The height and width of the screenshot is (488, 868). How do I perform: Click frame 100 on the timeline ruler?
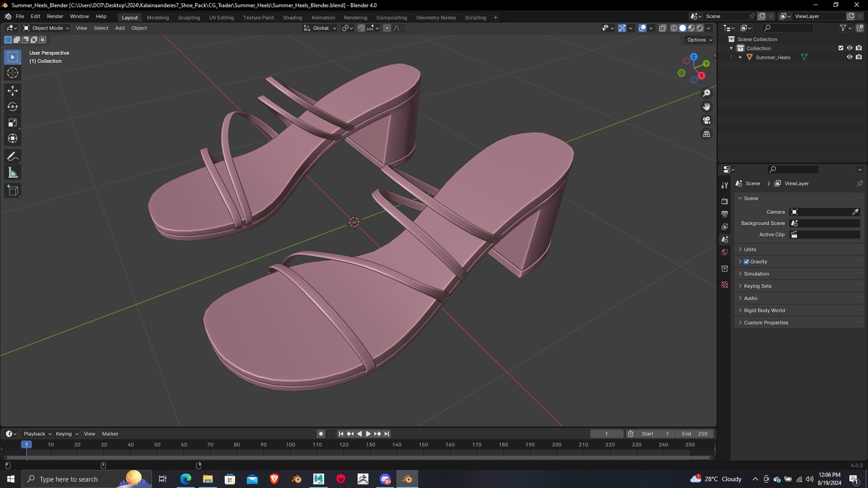[x=291, y=445]
